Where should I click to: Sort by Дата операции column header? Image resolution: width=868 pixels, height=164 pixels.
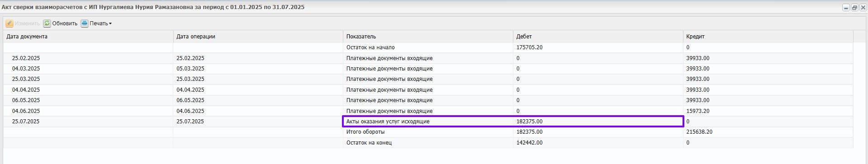tap(258, 37)
